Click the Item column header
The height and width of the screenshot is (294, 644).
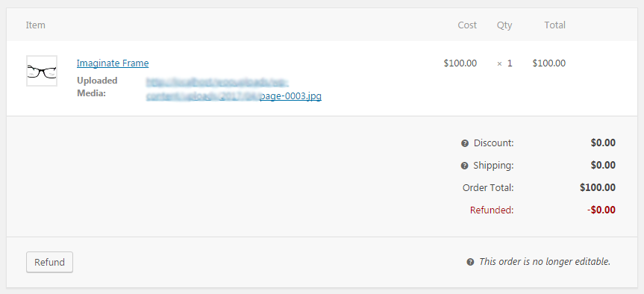tap(36, 25)
